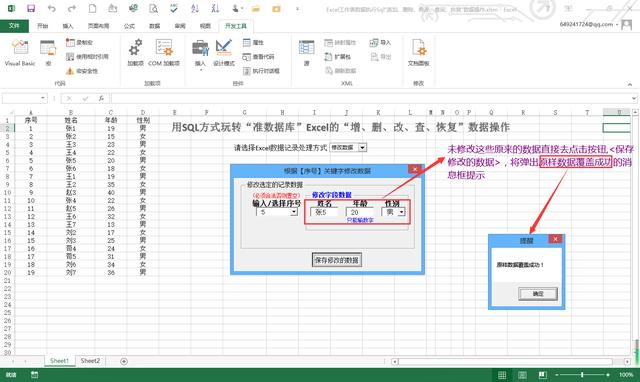The height and width of the screenshot is (382, 640).
Task: Click the Name Box field
Action: tap(21, 98)
